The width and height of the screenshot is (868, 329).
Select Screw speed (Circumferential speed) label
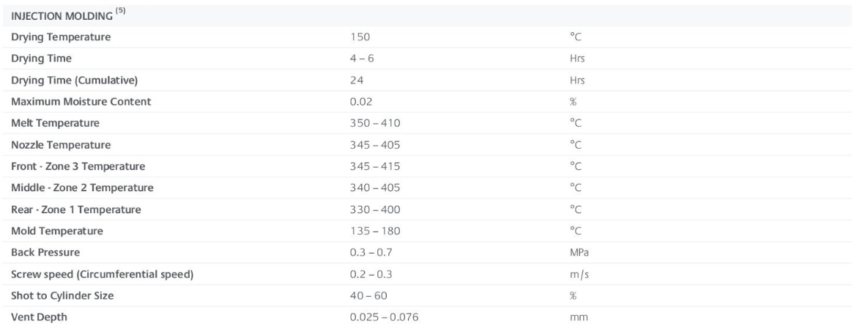[x=103, y=274]
